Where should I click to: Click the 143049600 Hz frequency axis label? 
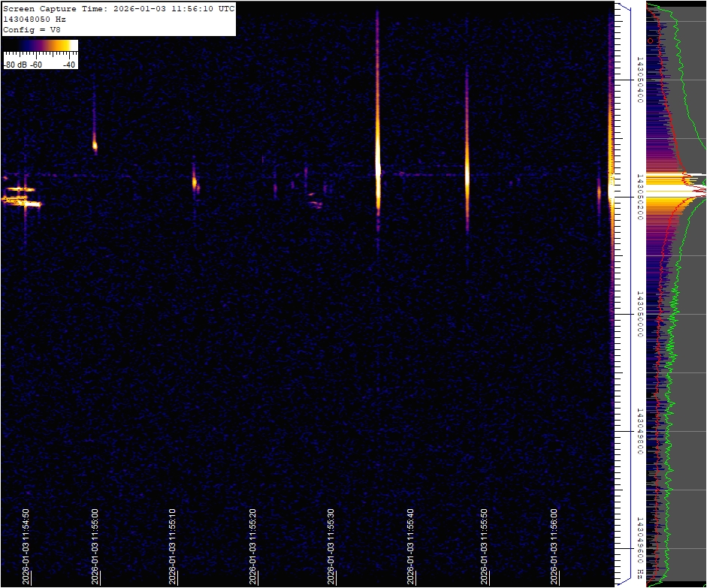click(639, 548)
